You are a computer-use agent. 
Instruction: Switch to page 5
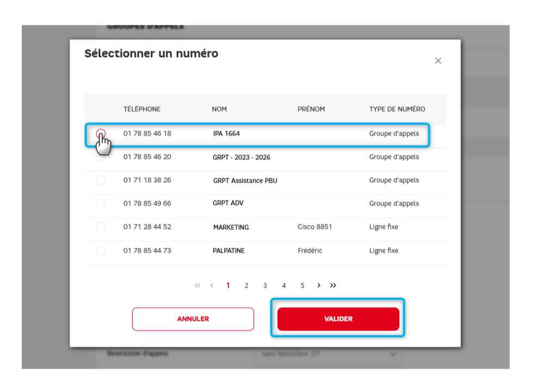(302, 285)
